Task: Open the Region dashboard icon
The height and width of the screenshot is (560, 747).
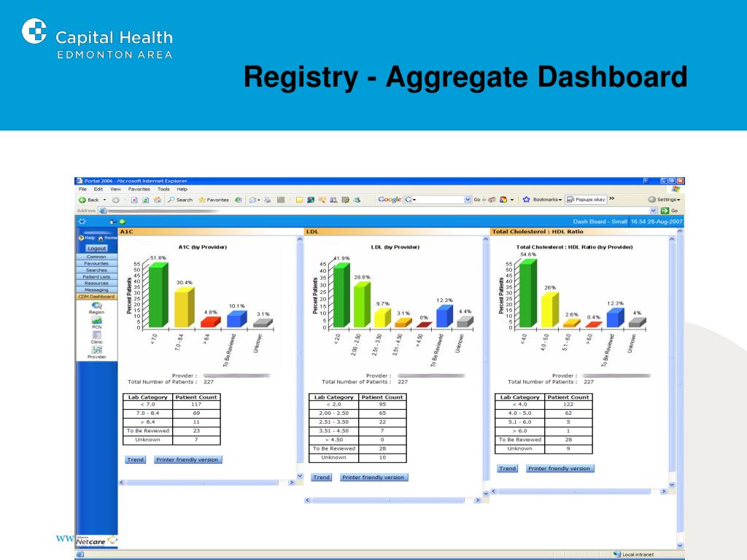Action: (x=97, y=306)
